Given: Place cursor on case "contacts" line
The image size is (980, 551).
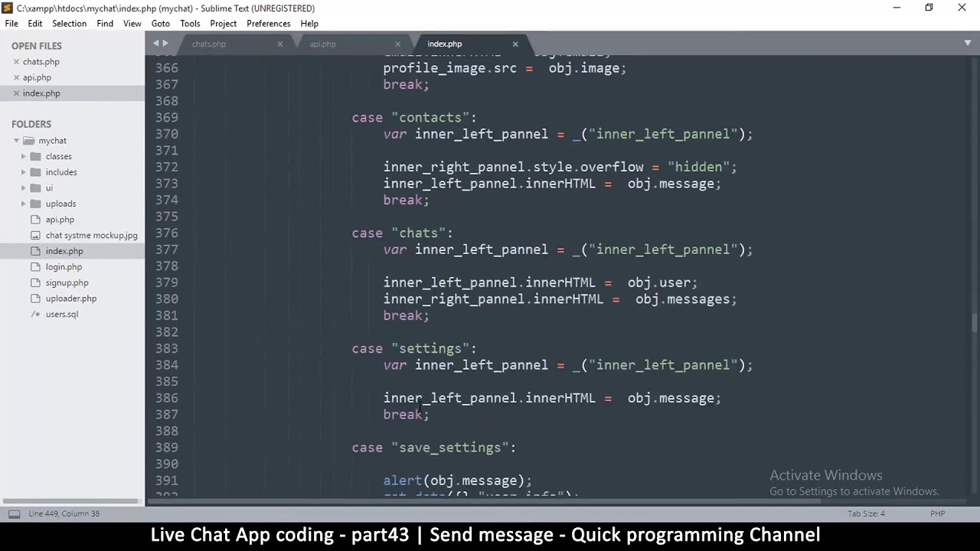Looking at the screenshot, I should [x=414, y=118].
